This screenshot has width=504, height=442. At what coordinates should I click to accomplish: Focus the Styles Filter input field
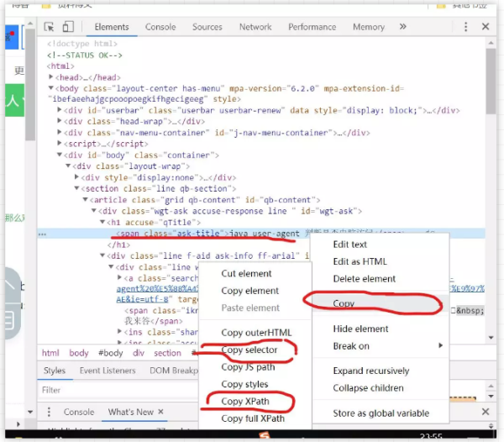(x=118, y=390)
